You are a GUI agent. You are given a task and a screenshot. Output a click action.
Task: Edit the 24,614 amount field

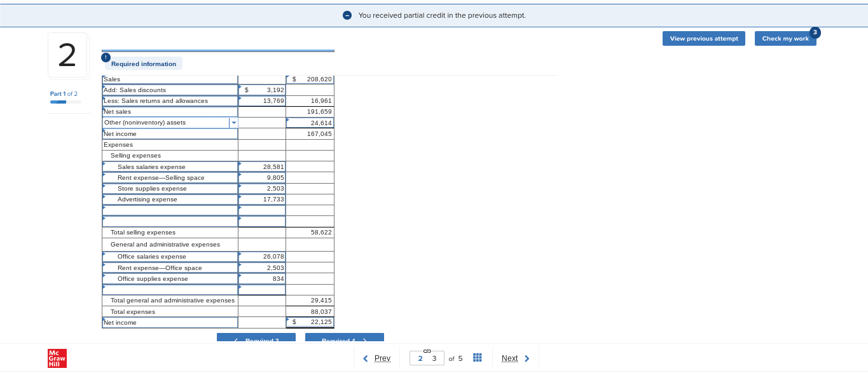(x=310, y=123)
